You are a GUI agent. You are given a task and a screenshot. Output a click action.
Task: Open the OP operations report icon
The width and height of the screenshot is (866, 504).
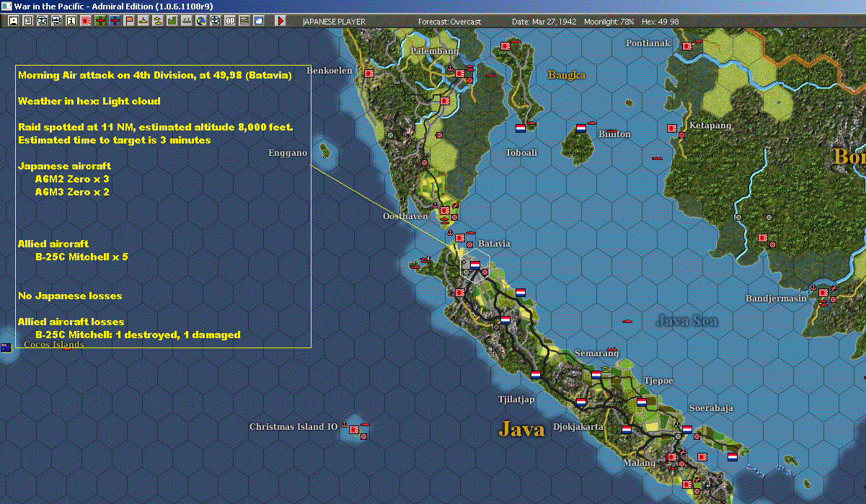pos(229,21)
